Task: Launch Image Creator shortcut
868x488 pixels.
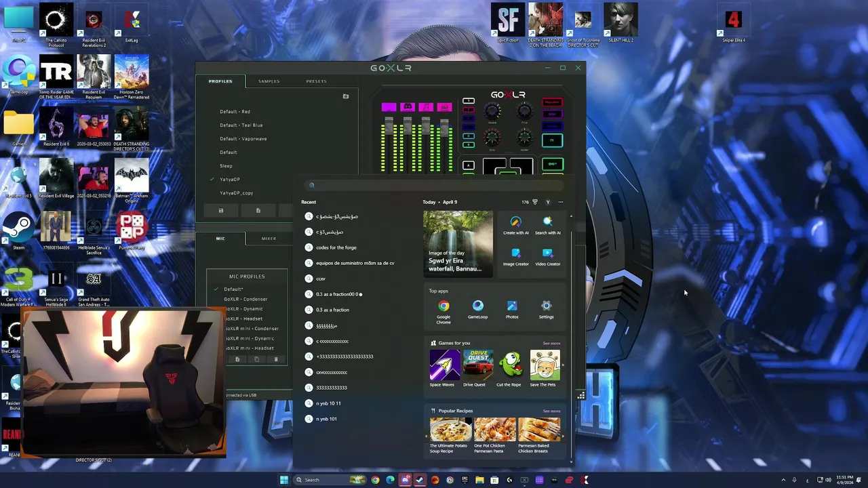Action: coord(515,257)
